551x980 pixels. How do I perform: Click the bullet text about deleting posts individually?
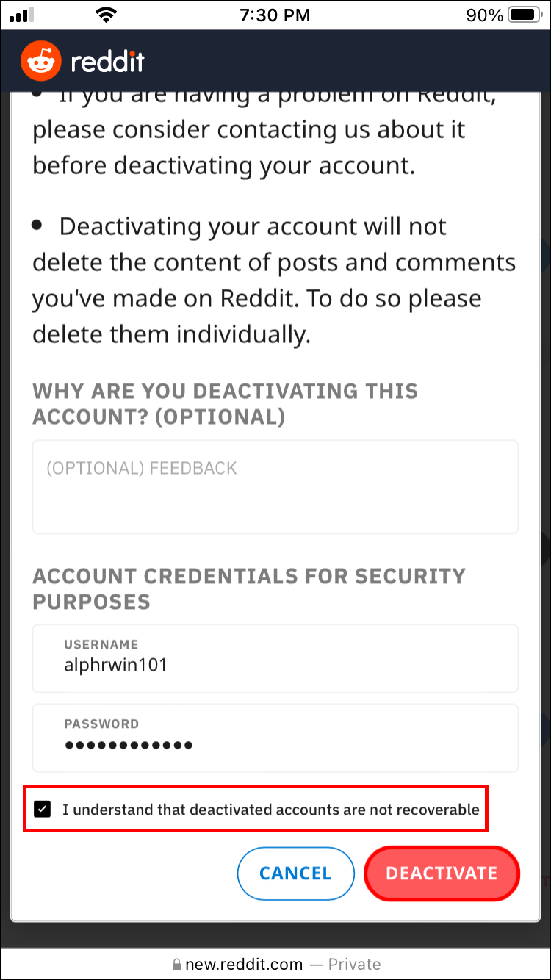(x=273, y=281)
